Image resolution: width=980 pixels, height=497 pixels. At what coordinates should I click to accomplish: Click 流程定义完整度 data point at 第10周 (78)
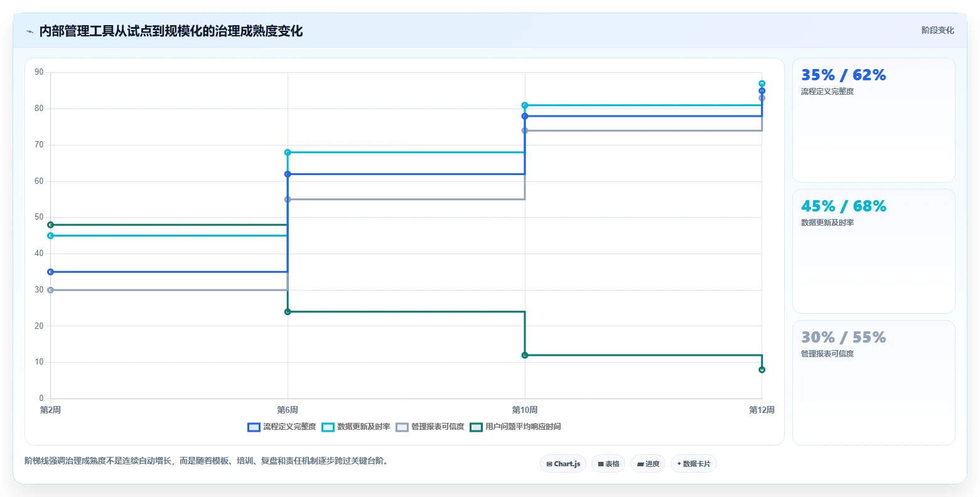click(525, 116)
